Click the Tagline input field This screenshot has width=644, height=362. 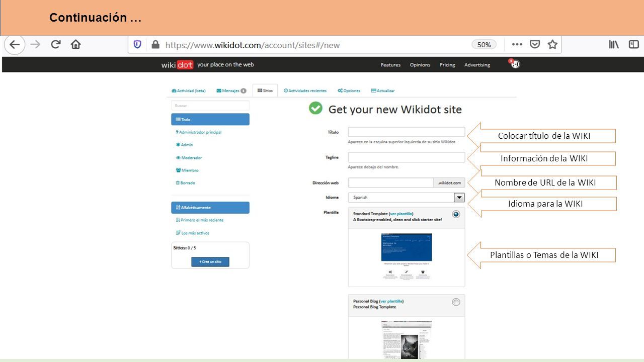(x=407, y=157)
